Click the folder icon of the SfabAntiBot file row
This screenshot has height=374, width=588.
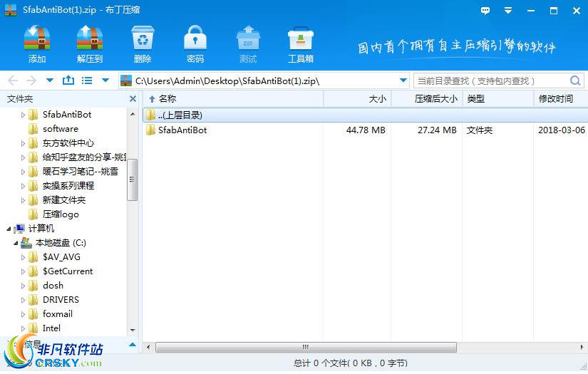[150, 130]
